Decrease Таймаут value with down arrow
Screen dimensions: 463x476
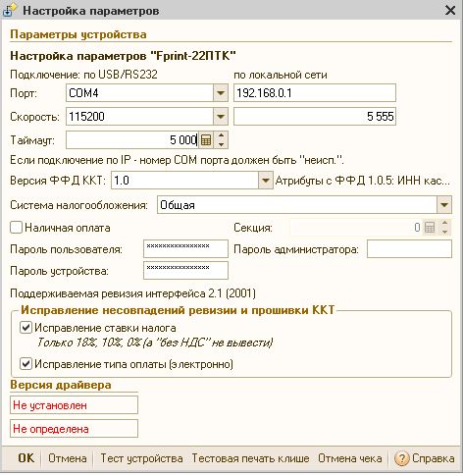pyautogui.click(x=222, y=144)
